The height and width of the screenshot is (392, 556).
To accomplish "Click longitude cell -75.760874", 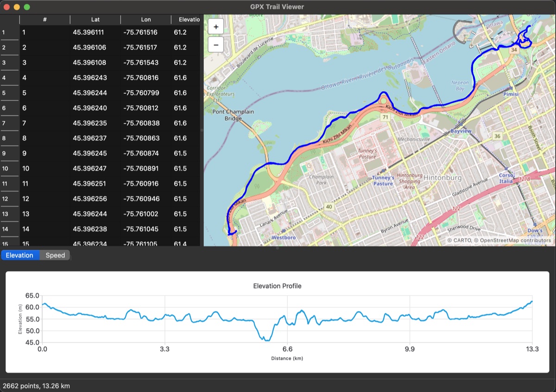I will pos(146,153).
